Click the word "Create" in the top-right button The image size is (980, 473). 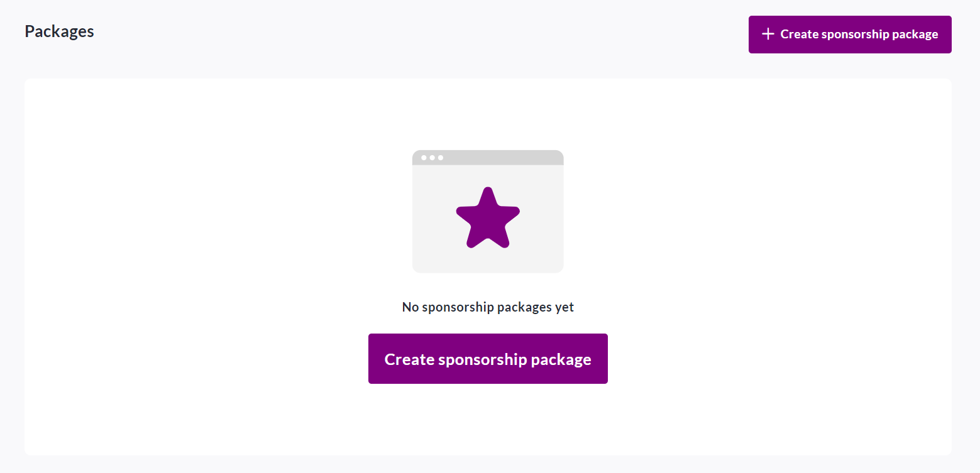[x=799, y=34]
